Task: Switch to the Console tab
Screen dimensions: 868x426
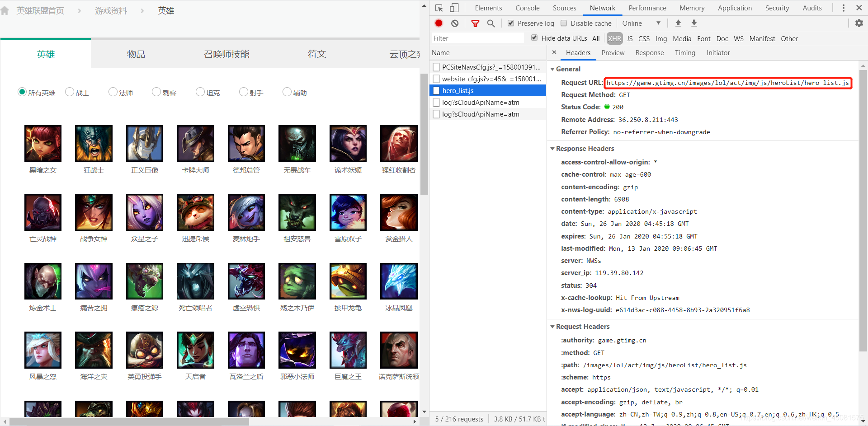Action: 528,8
